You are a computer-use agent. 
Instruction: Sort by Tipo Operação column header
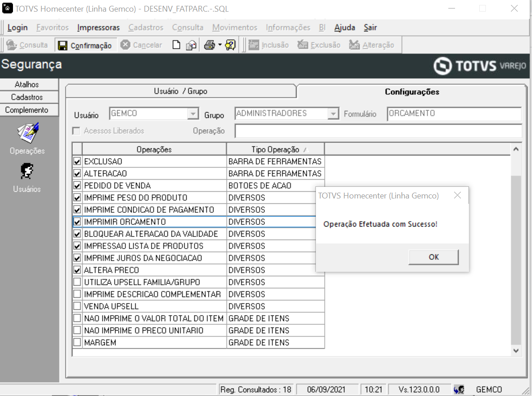pos(276,149)
